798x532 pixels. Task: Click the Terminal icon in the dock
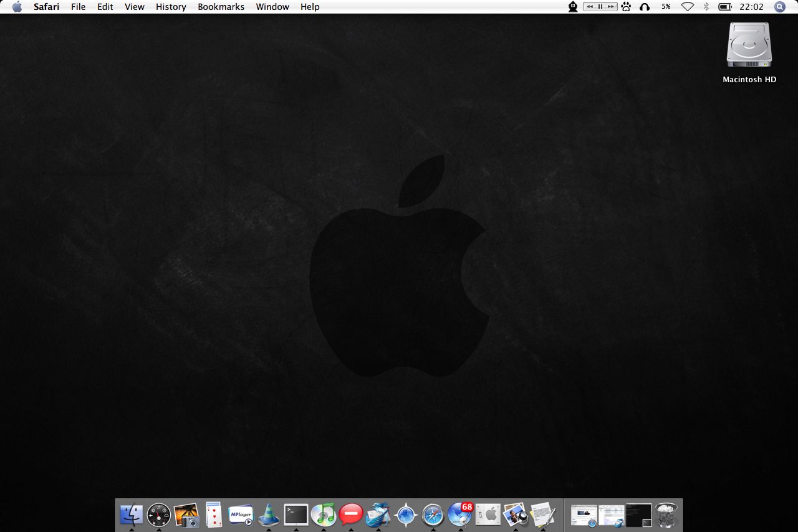[x=296, y=515]
